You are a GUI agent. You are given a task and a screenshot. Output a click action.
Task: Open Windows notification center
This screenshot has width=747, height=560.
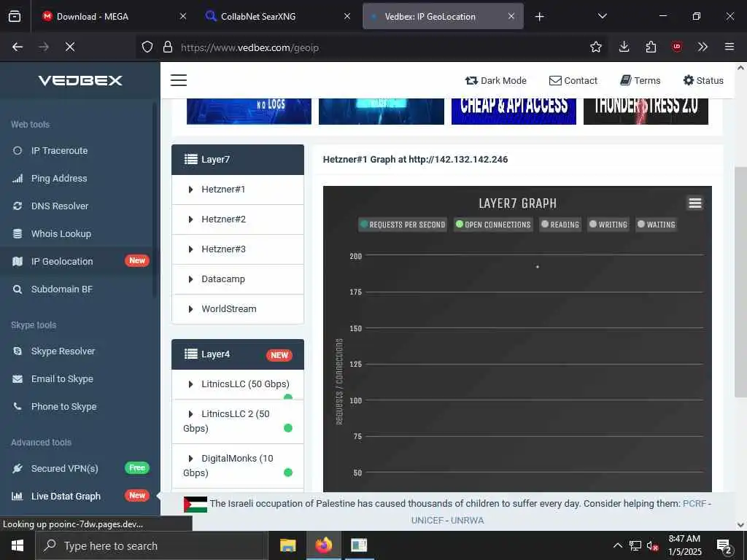tap(724, 546)
